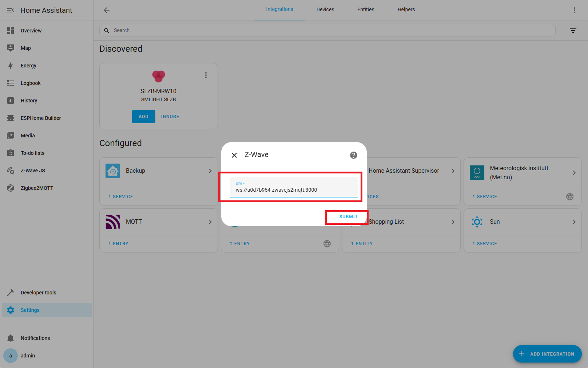Viewport: 588px width, 368px height.
Task: Open Shopping List's 1 ENTITY link
Action: click(362, 244)
